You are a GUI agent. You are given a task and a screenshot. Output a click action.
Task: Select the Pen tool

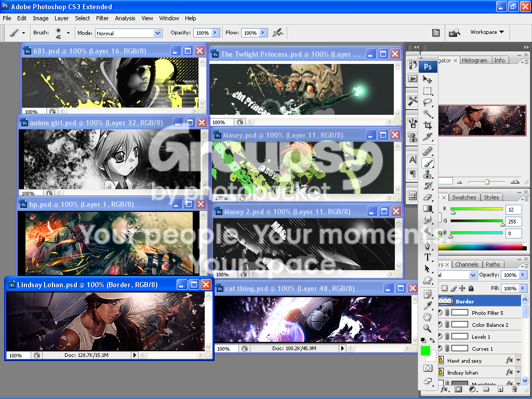point(428,246)
